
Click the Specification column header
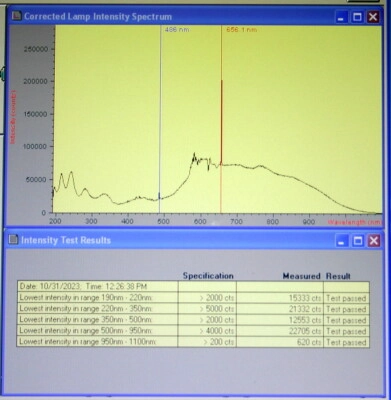tap(208, 276)
